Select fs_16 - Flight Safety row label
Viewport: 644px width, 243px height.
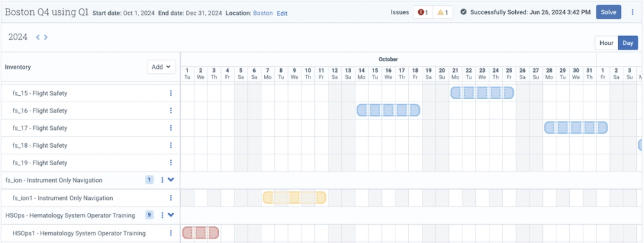pos(40,111)
